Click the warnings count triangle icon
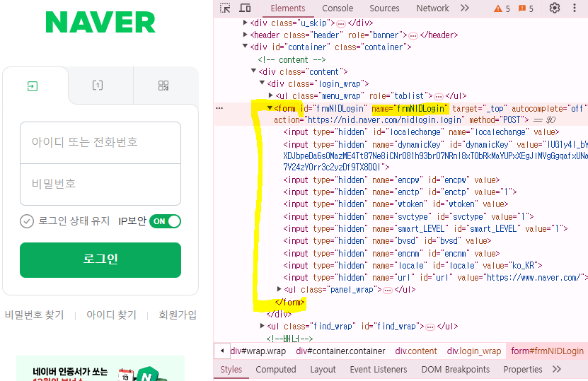The height and width of the screenshot is (381, 588). 498,8
